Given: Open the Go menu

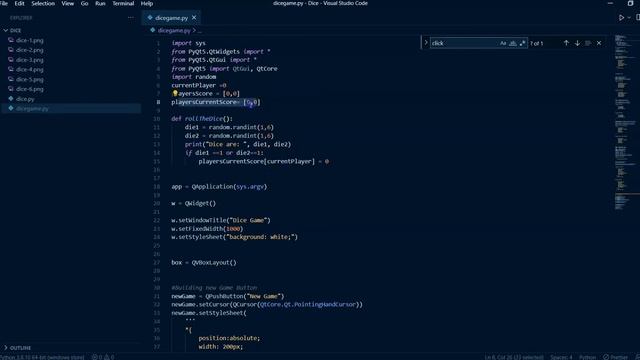Looking at the screenshot, I should pyautogui.click(x=84, y=3).
